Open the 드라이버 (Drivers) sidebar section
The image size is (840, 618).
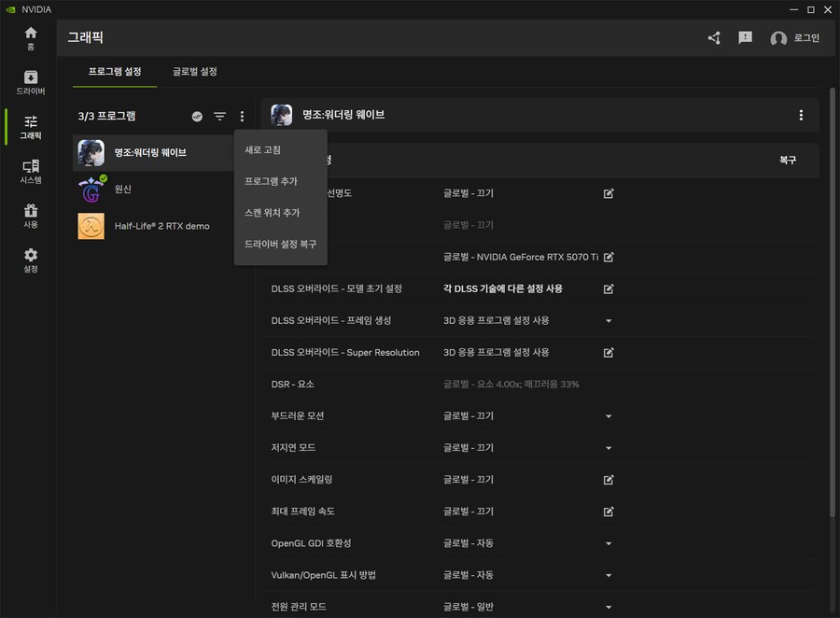point(31,82)
